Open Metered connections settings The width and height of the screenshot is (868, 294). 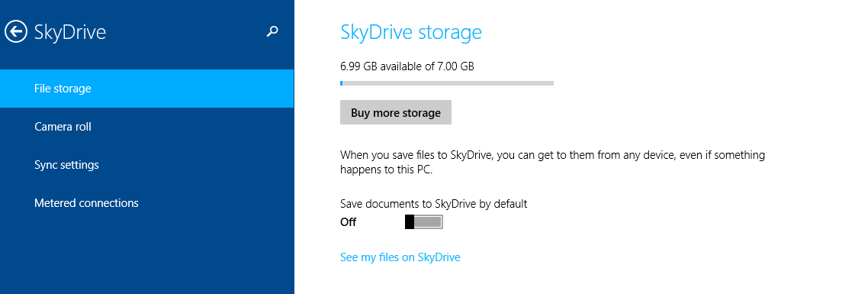point(146,203)
